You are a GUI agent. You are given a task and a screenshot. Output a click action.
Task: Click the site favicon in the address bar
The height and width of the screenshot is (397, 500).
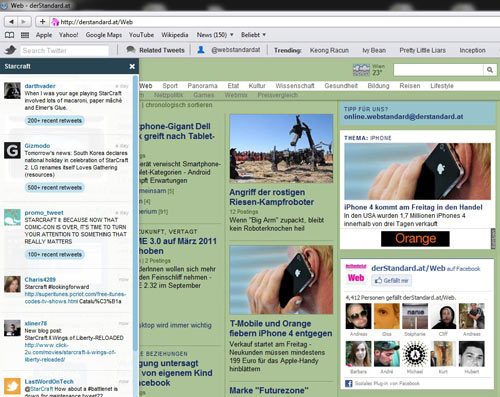pyautogui.click(x=55, y=22)
